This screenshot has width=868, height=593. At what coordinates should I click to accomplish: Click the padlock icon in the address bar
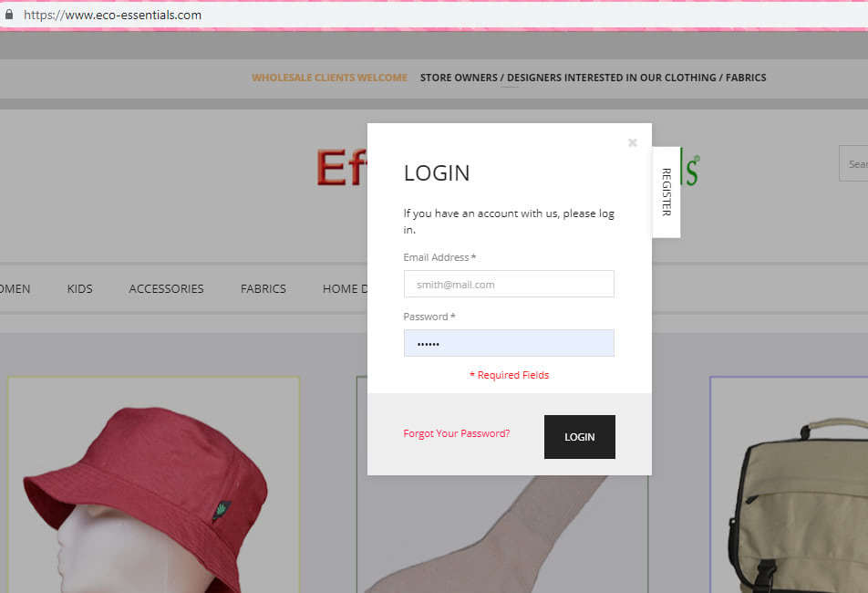click(9, 15)
